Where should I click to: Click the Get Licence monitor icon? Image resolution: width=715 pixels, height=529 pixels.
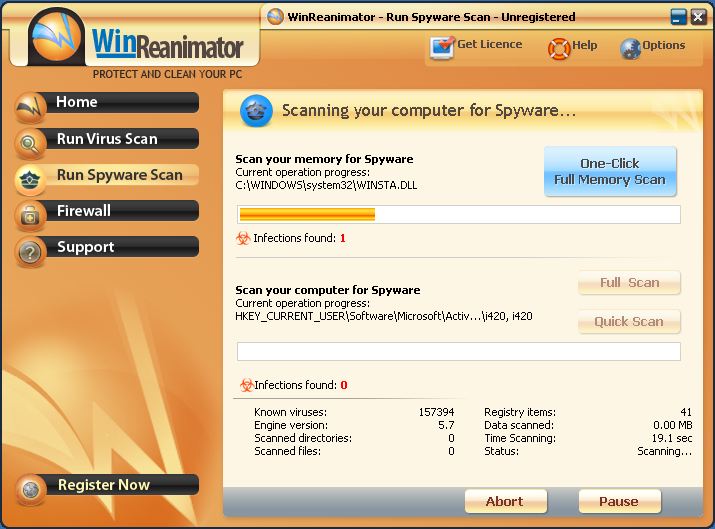pos(441,47)
